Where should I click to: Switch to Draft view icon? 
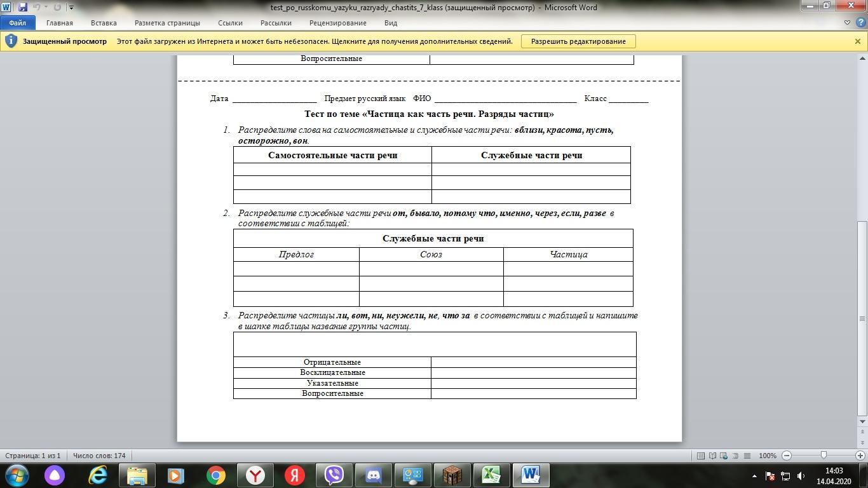(x=747, y=456)
